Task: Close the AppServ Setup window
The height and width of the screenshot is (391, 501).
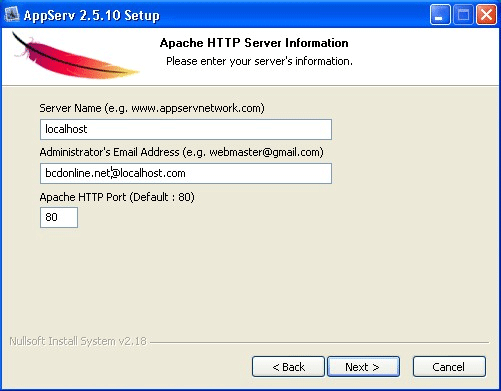Action: (x=486, y=15)
